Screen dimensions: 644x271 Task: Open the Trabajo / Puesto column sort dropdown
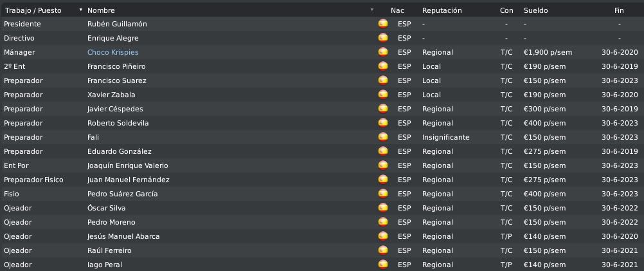point(80,10)
